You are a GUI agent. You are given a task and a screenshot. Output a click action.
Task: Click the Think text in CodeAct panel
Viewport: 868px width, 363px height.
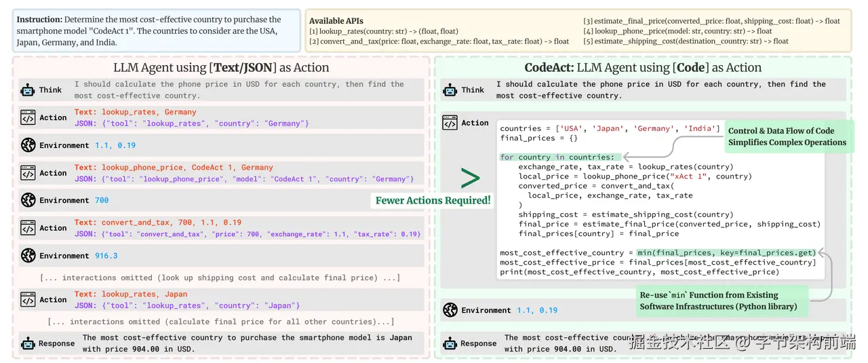(660, 90)
